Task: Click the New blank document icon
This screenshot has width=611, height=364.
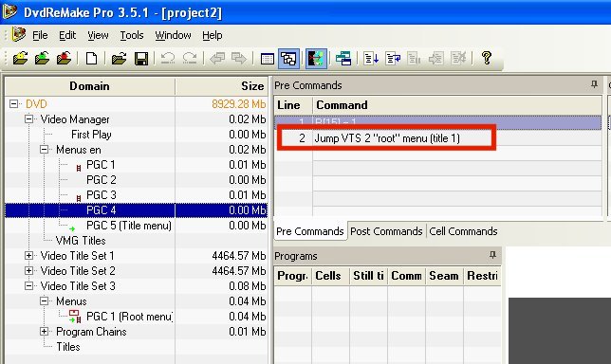Action: click(x=92, y=59)
